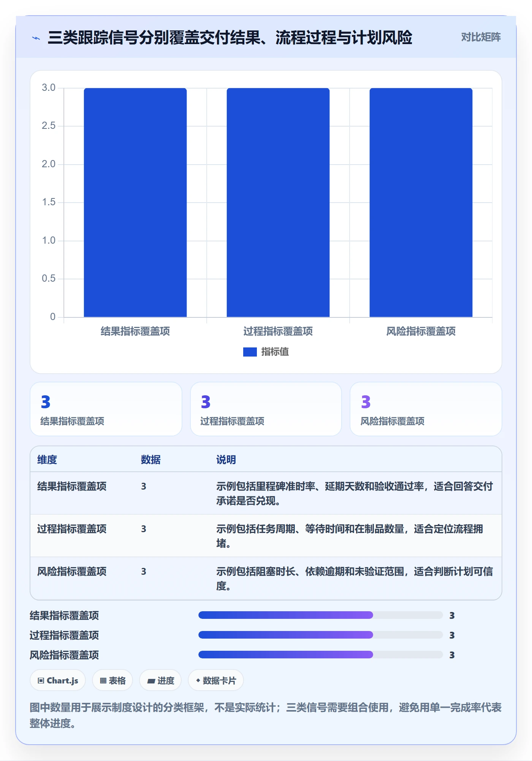Screen dimensions: 532x761
Task: Open the 风险指标覆盖项 data card
Action: (x=426, y=409)
